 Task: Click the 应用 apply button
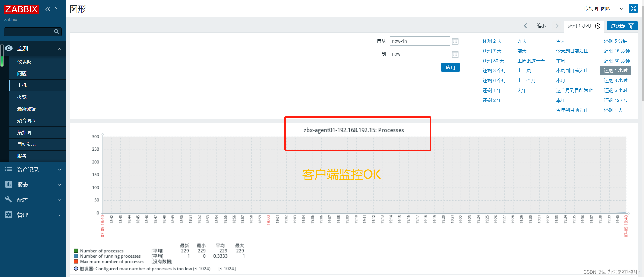tap(450, 67)
